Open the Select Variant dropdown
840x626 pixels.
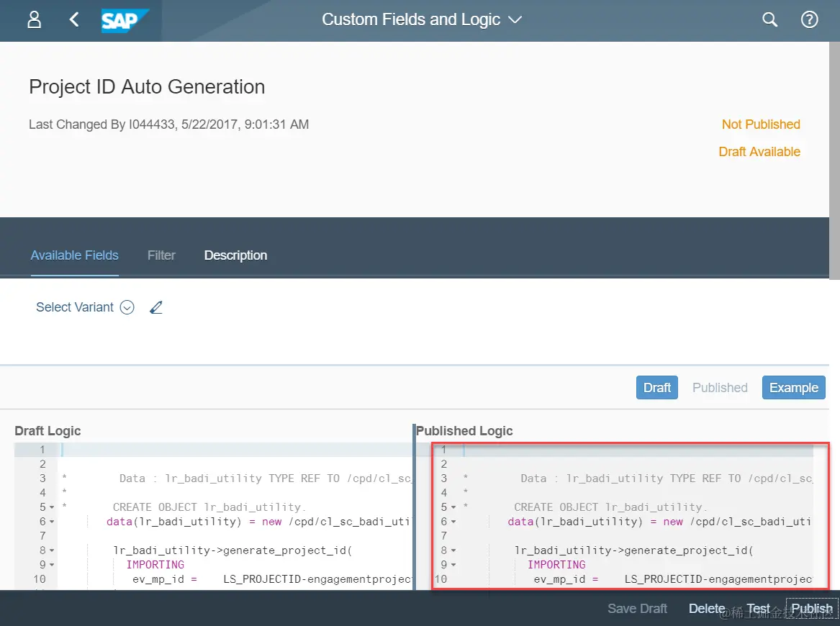127,307
